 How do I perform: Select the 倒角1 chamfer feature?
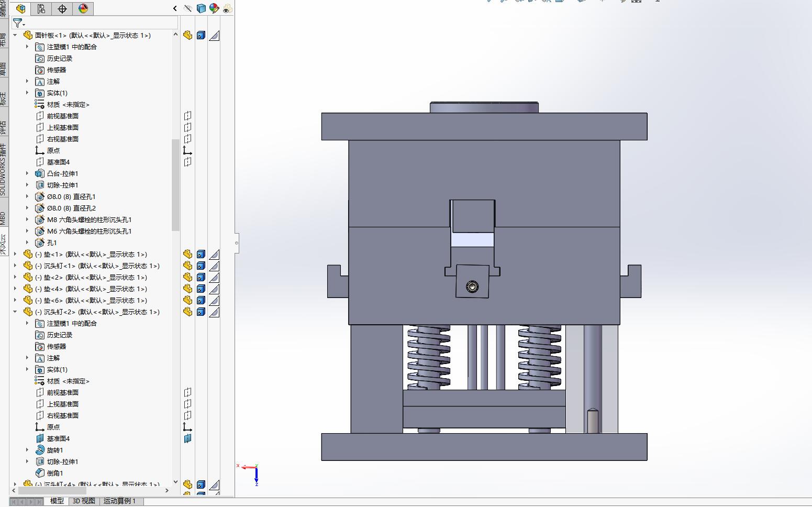[x=54, y=473]
